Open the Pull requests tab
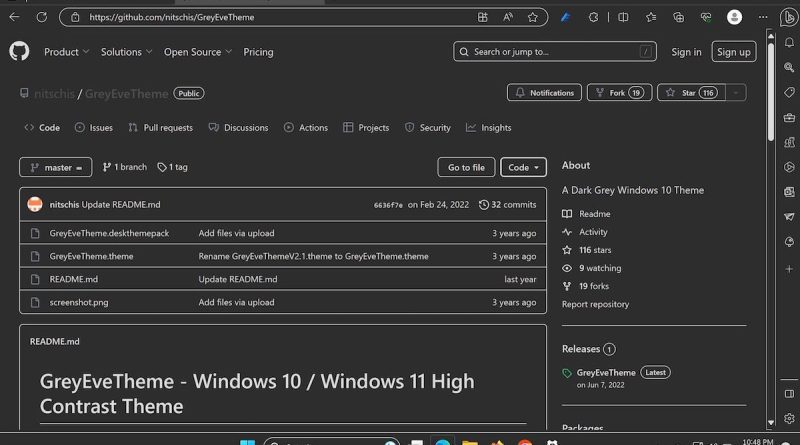 click(161, 128)
